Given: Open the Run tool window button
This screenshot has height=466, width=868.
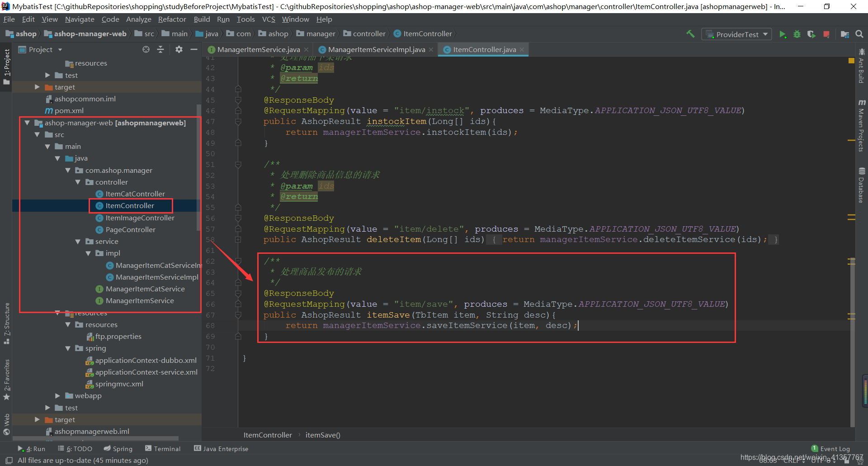Looking at the screenshot, I should click(32, 449).
